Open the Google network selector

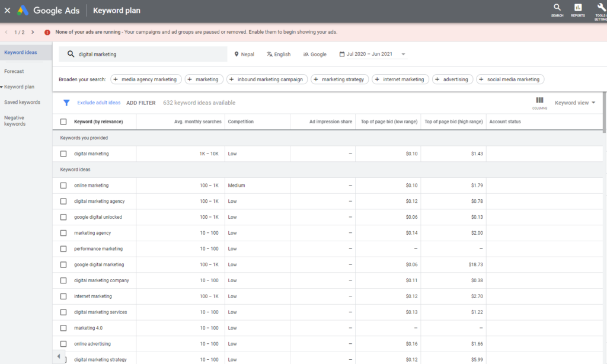[x=314, y=54]
